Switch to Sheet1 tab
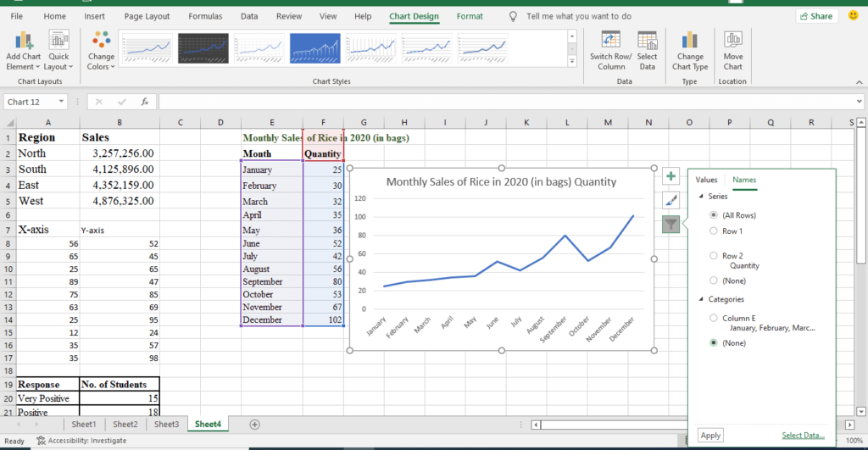The image size is (868, 450). [84, 425]
